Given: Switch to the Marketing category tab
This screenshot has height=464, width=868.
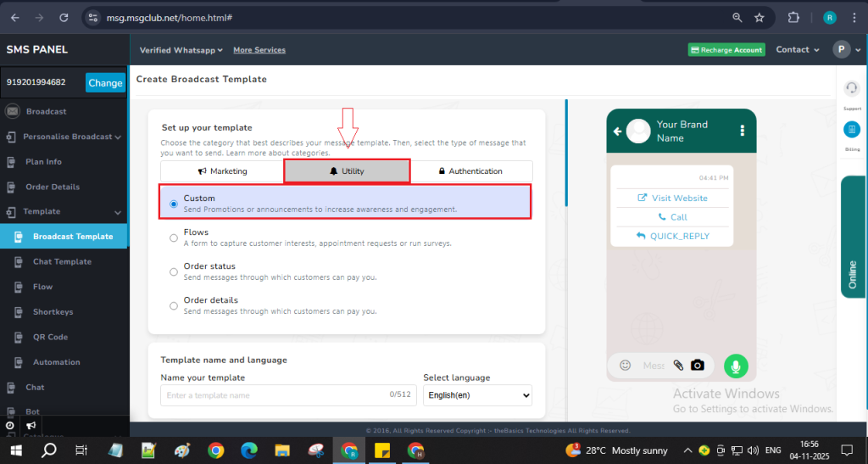Looking at the screenshot, I should [x=223, y=171].
